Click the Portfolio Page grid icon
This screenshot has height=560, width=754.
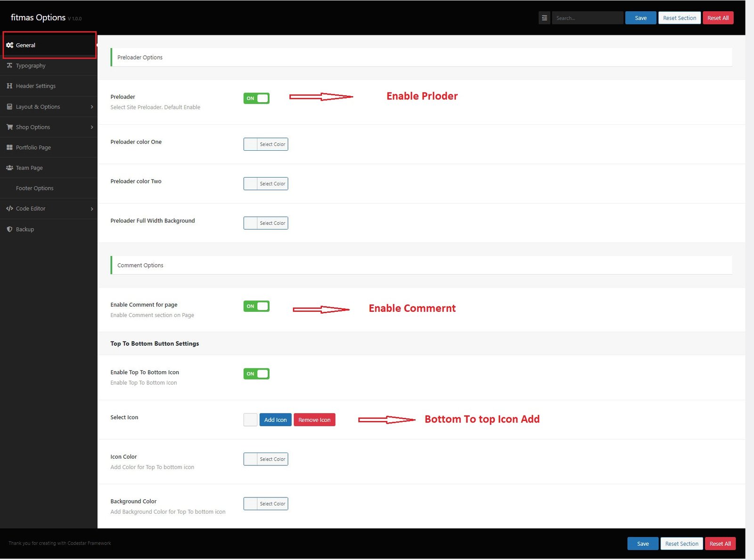point(9,147)
